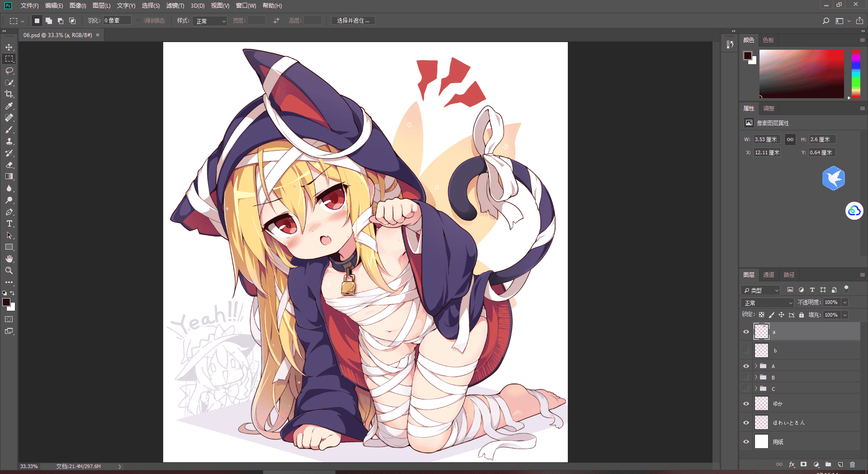Select the Crop tool
Image resolution: width=868 pixels, height=474 pixels.
tap(9, 94)
